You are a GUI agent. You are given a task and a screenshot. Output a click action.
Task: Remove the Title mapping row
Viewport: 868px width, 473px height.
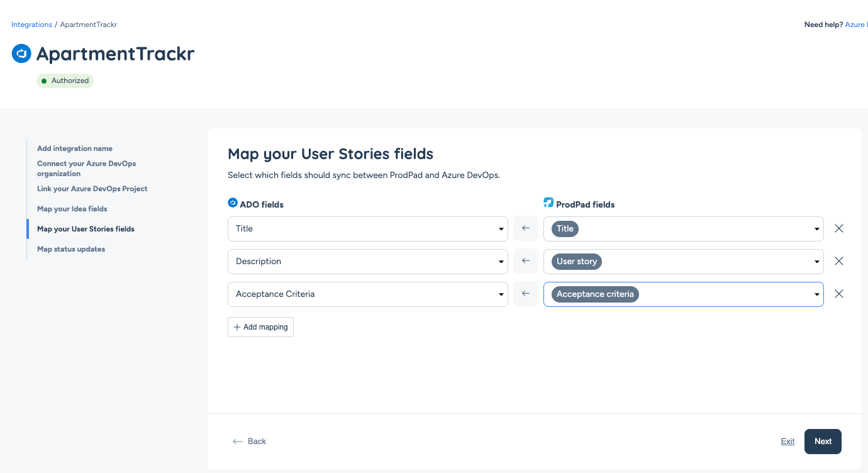[838, 229]
